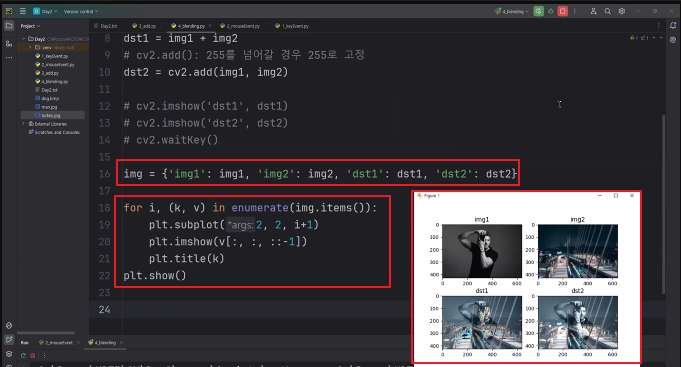Select 2_mouseEvent.py in project tree
681x367 pixels.
coord(54,65)
